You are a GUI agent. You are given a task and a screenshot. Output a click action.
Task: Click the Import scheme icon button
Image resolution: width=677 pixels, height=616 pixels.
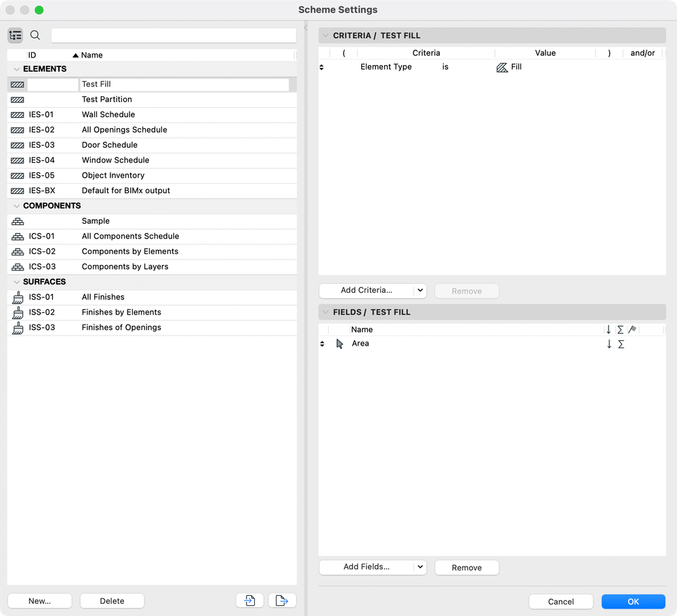click(x=249, y=600)
